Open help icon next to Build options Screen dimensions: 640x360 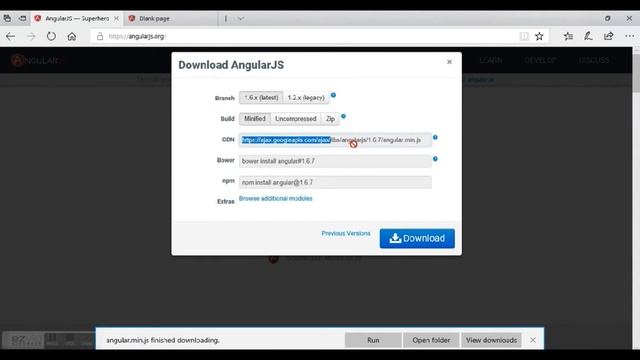[x=343, y=116]
